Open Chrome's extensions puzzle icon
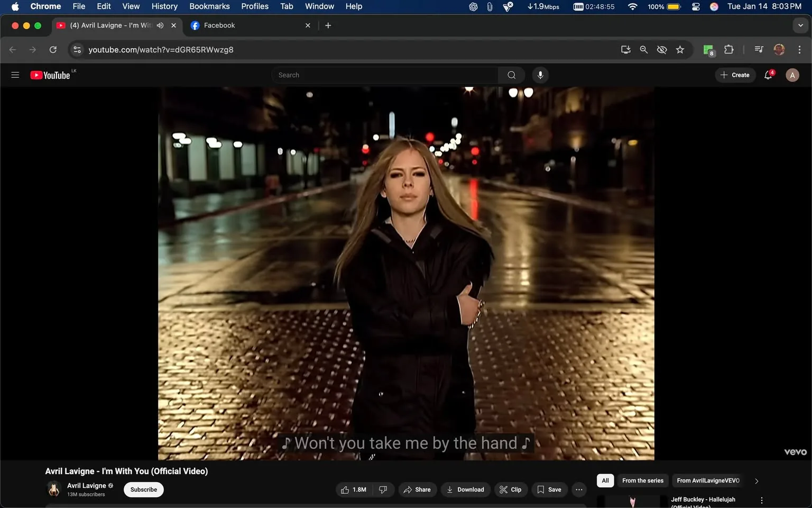The image size is (812, 508). click(x=728, y=49)
